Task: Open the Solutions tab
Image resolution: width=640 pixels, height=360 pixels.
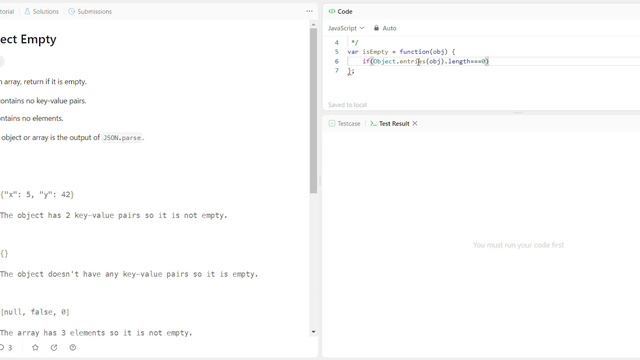Action: (42, 11)
